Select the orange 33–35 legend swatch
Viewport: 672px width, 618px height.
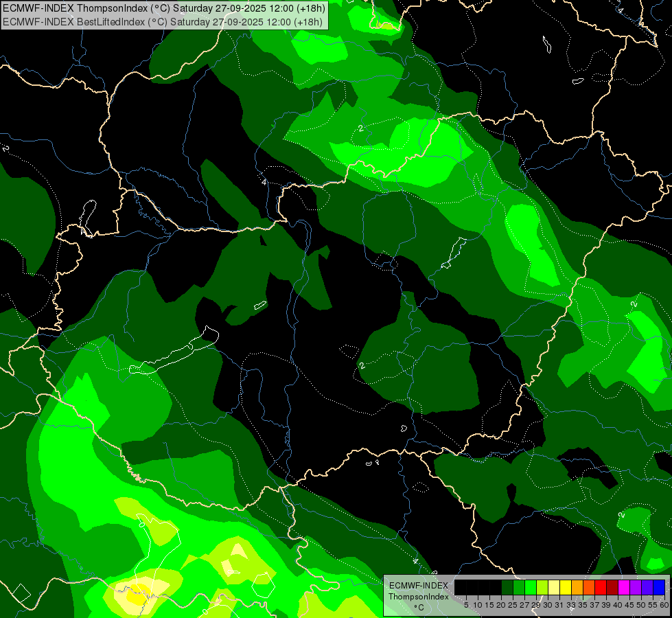point(577,587)
